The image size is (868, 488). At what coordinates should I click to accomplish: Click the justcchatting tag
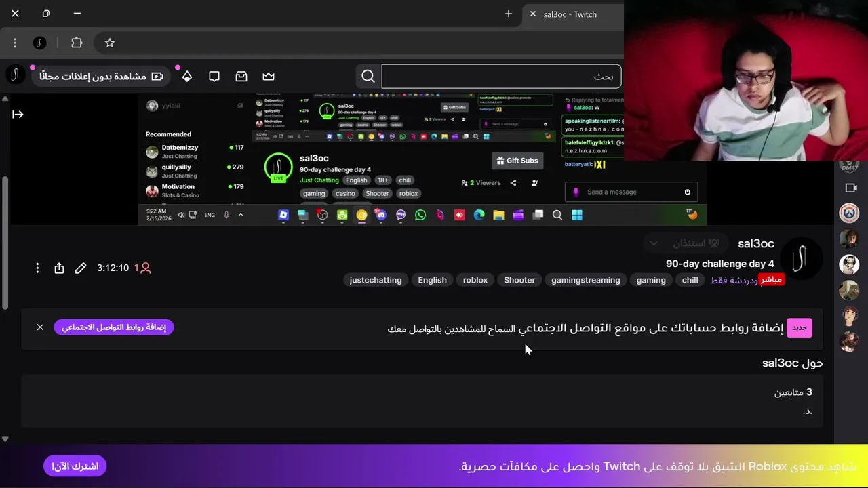(x=376, y=280)
